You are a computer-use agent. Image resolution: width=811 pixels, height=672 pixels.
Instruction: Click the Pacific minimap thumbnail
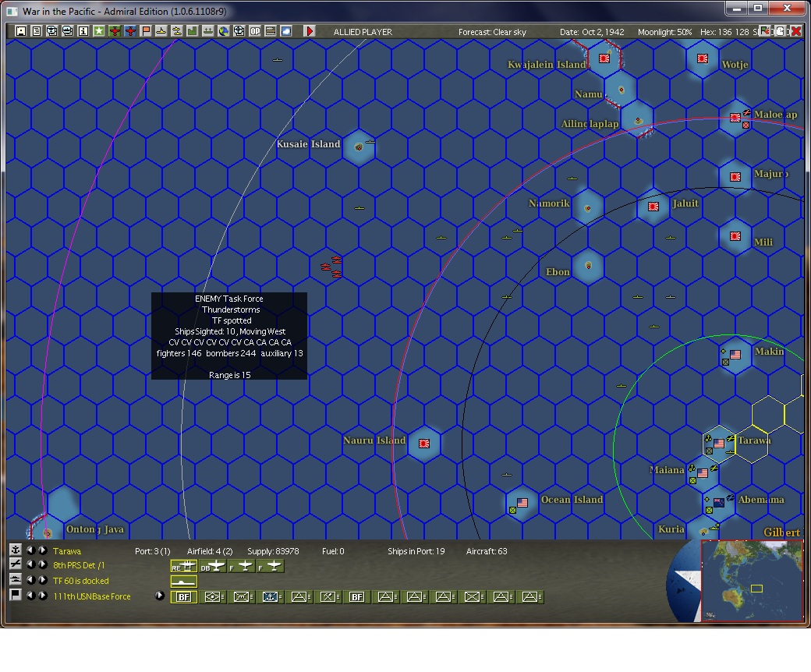pos(752,580)
